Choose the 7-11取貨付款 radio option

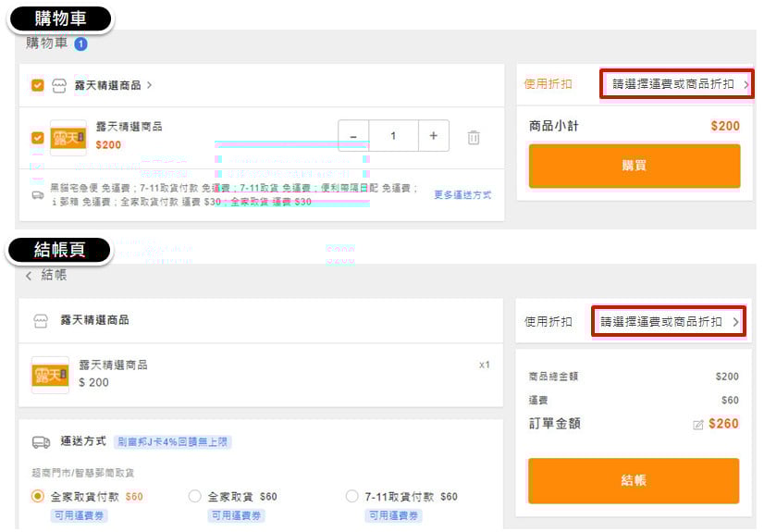pos(351,496)
